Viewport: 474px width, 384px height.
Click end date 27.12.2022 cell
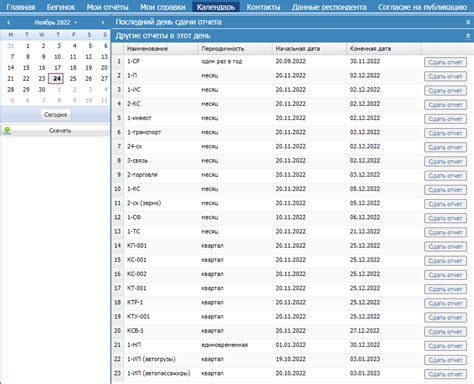point(365,331)
